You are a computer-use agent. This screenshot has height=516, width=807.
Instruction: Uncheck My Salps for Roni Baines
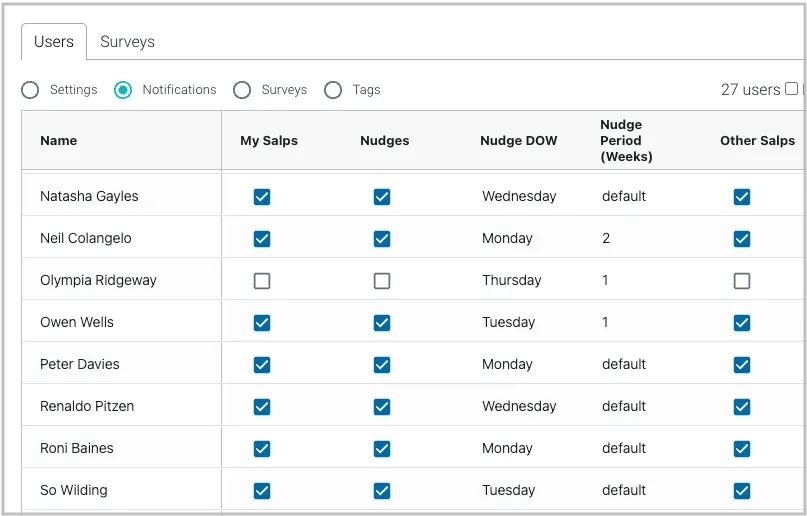pos(262,449)
